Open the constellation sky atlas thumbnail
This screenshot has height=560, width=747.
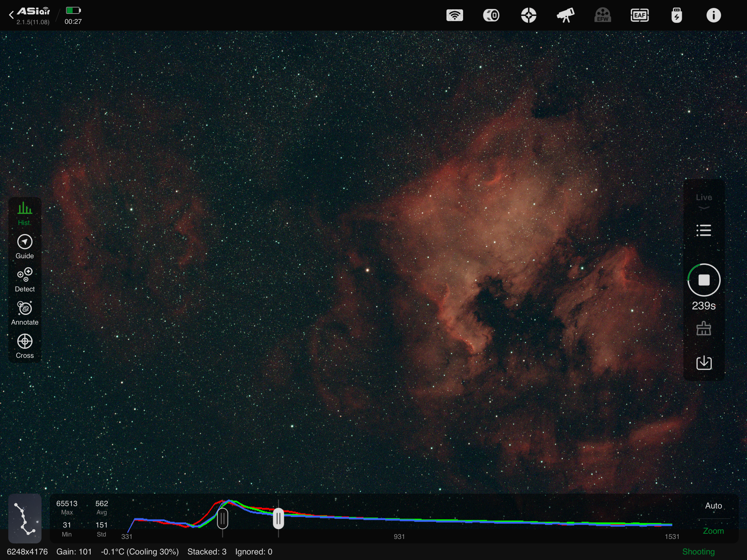pos(25,518)
